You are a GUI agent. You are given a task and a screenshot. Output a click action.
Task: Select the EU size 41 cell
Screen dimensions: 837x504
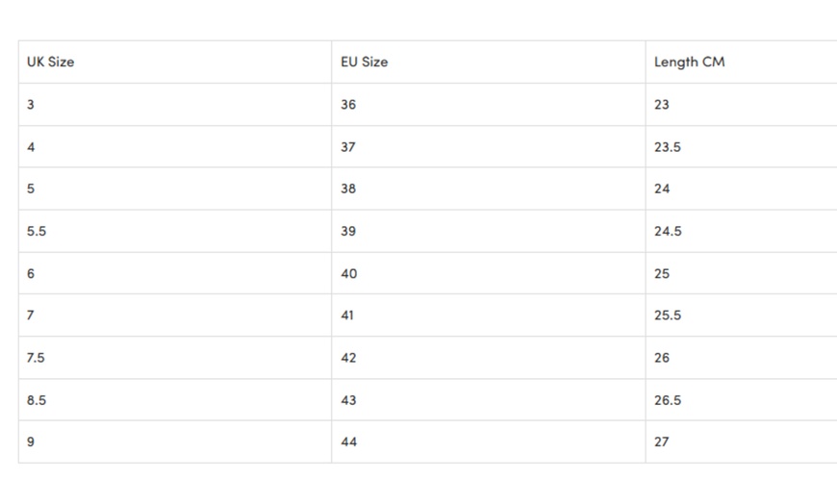pos(347,315)
